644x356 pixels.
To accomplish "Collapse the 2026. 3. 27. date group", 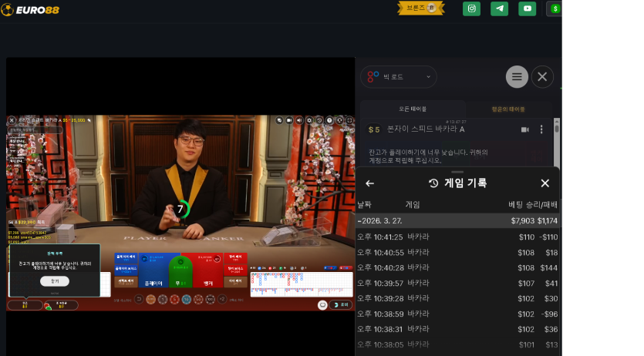I will click(x=457, y=220).
